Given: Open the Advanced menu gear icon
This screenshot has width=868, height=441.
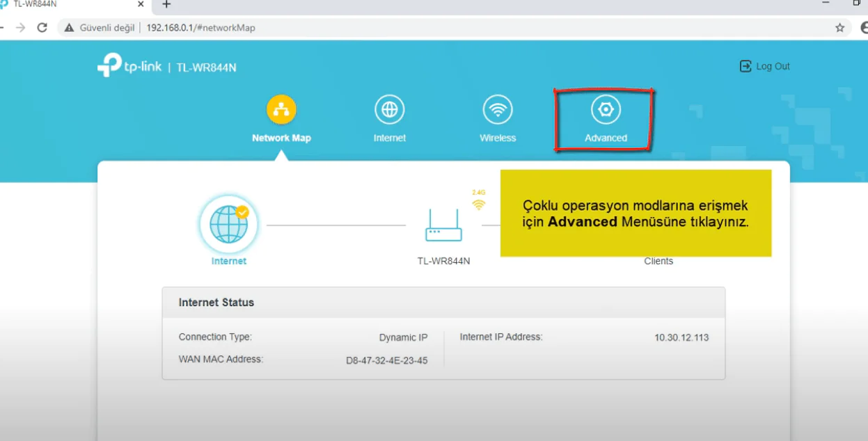Looking at the screenshot, I should pos(605,110).
